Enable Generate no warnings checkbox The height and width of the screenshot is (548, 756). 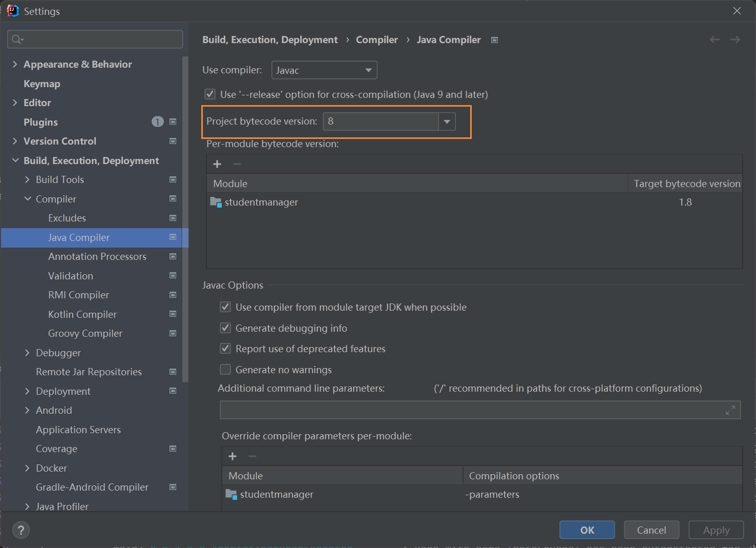point(225,370)
